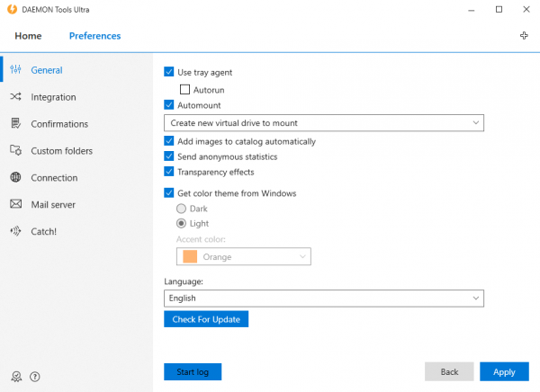
Task: Open Custom folders settings
Action: point(76,151)
